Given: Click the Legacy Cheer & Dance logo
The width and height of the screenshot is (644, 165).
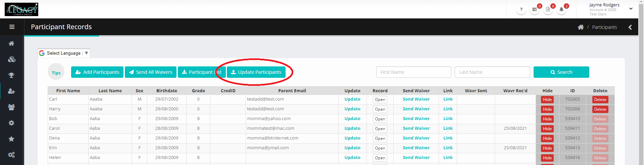Looking at the screenshot, I should 21,9.
